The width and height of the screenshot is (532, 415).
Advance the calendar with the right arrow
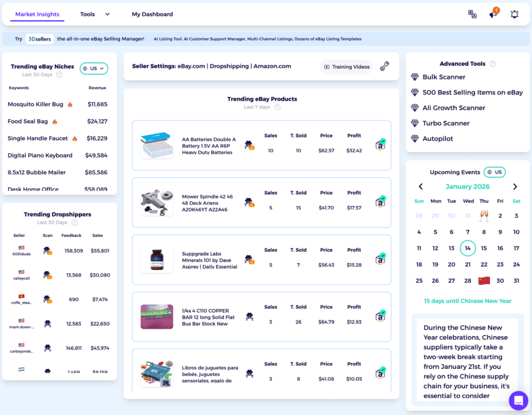[515, 186]
